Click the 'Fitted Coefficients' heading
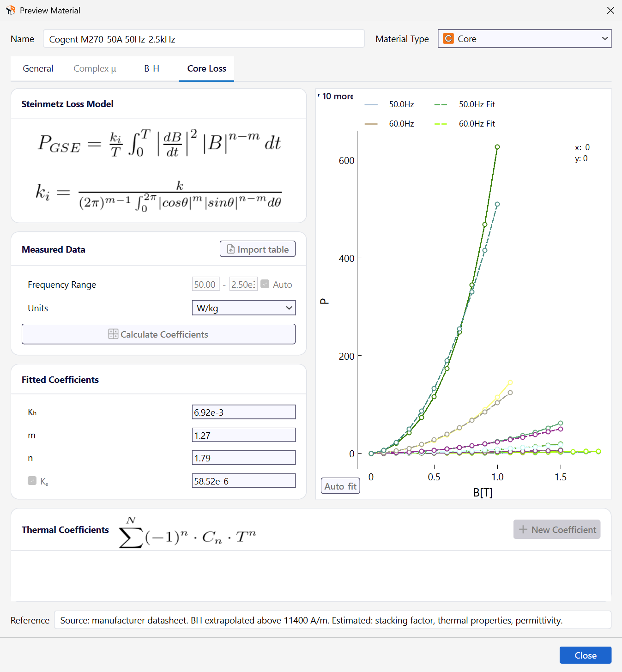 [x=60, y=380]
